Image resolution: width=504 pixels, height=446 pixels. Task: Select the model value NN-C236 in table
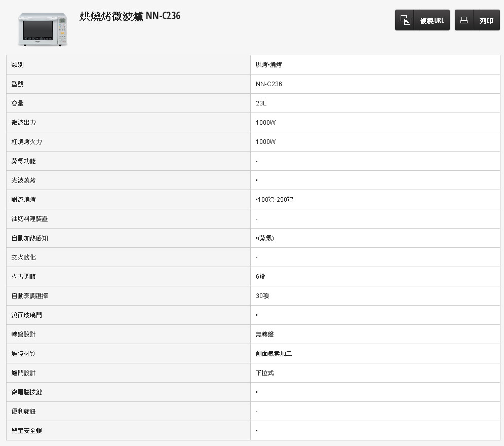(x=268, y=84)
